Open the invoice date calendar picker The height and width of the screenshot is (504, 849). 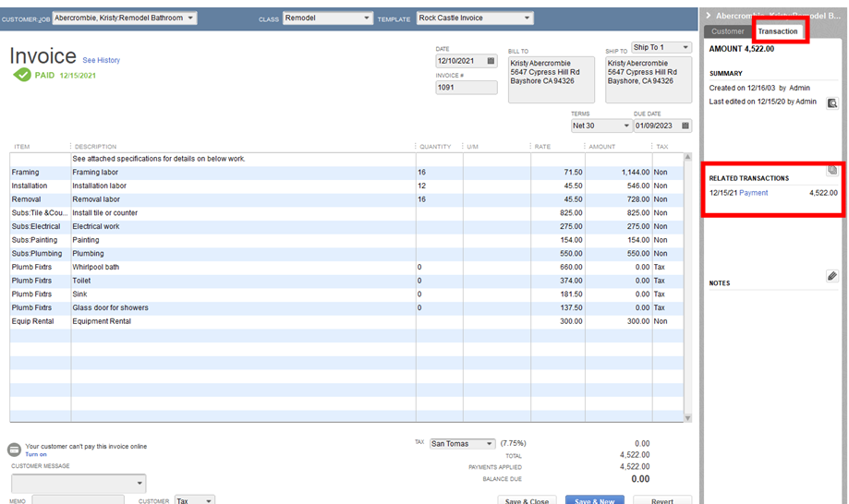[x=491, y=61]
